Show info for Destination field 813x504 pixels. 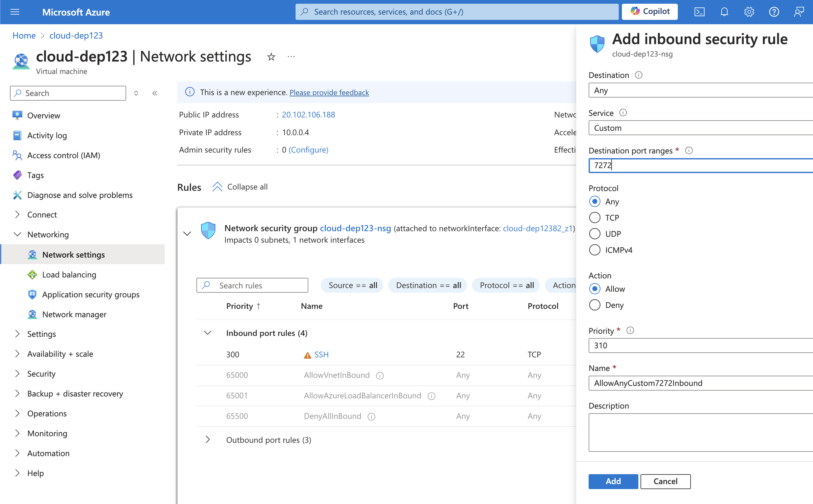point(638,75)
